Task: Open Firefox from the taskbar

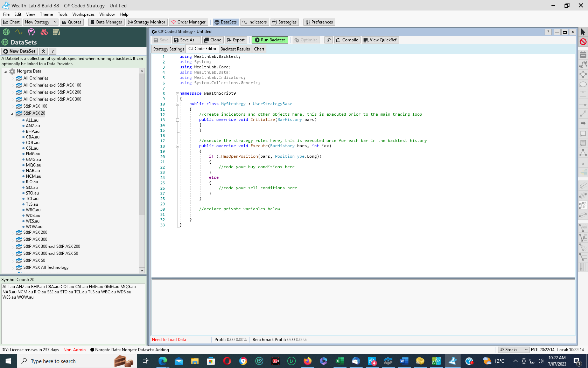Action: pyautogui.click(x=307, y=361)
